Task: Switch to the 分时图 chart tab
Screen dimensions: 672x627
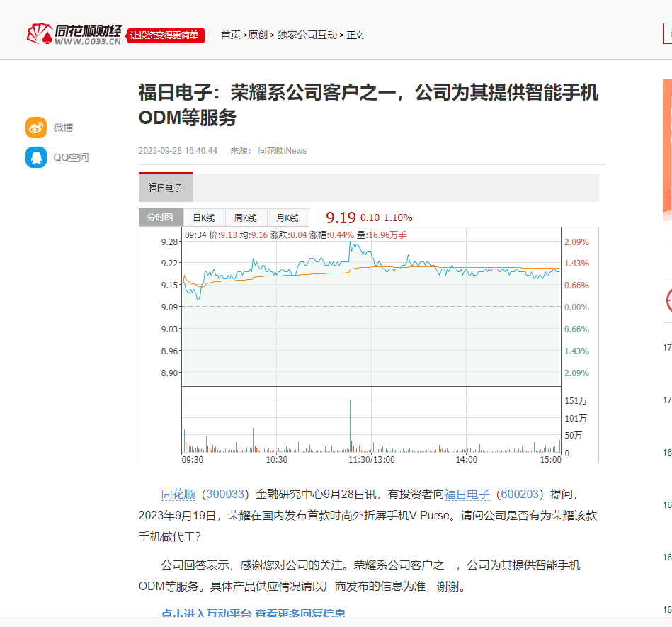Action: pyautogui.click(x=161, y=218)
